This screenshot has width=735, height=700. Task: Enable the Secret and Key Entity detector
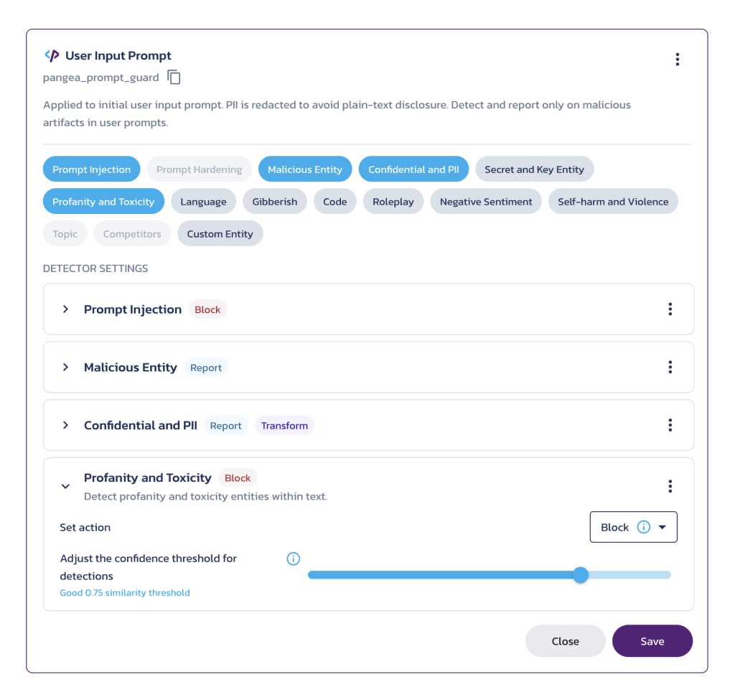[x=534, y=169]
